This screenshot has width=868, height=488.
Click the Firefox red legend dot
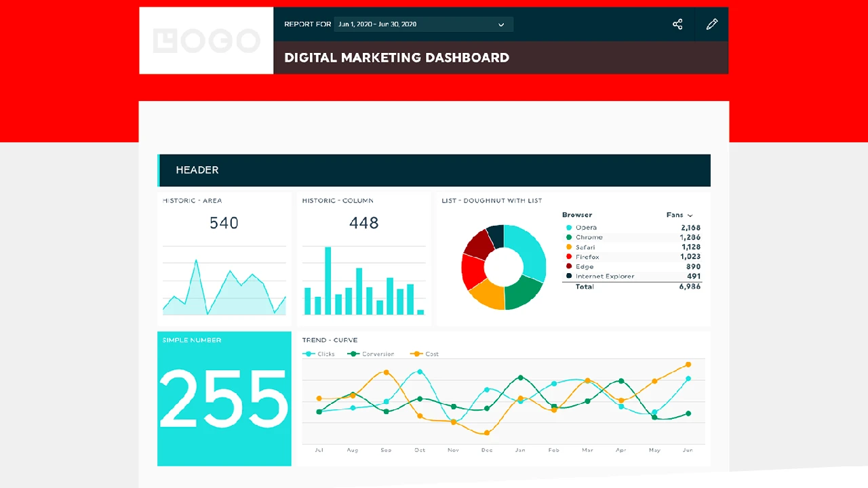click(568, 257)
